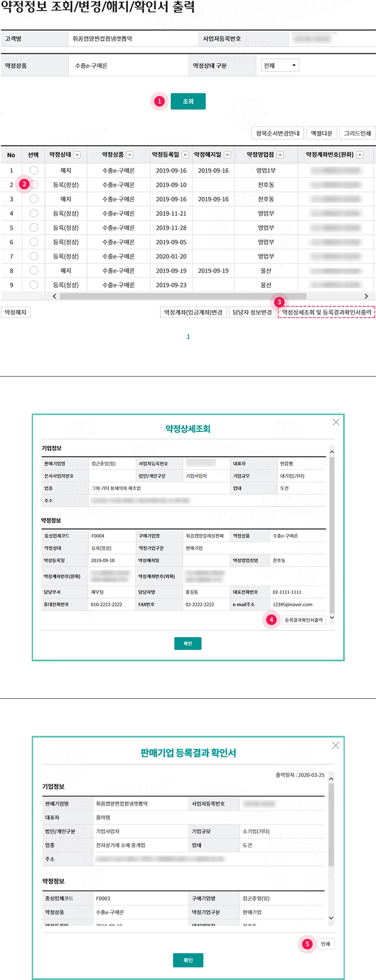The height and width of the screenshot is (980, 376).
Task: Close the 약정상세조회 popup with X
Action: 336,422
